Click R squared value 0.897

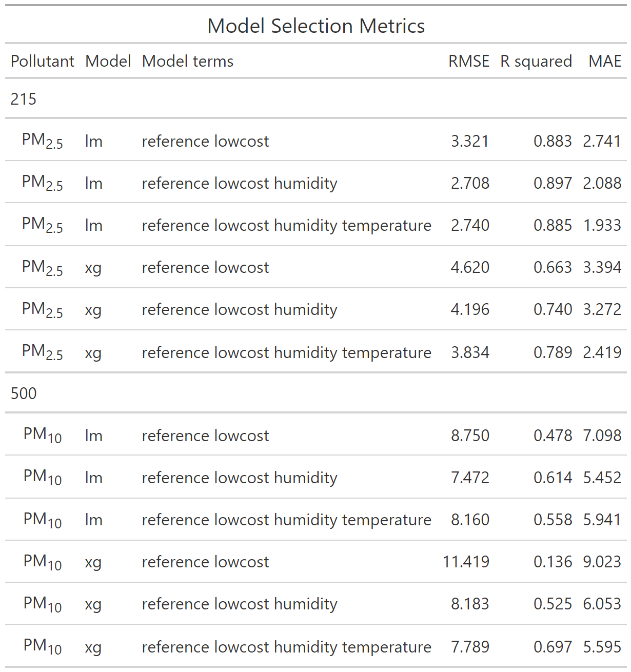[x=553, y=183]
